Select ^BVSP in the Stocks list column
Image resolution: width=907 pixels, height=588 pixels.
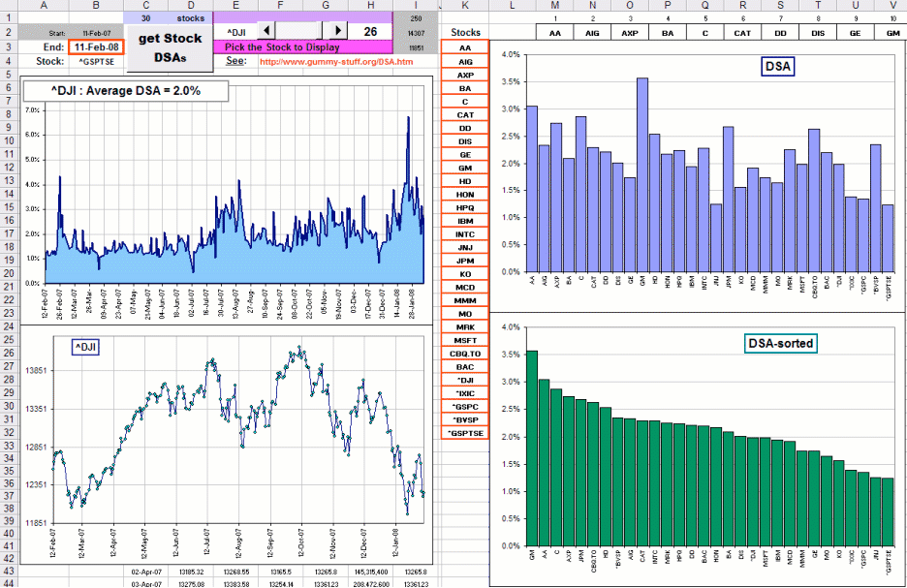coord(465,419)
